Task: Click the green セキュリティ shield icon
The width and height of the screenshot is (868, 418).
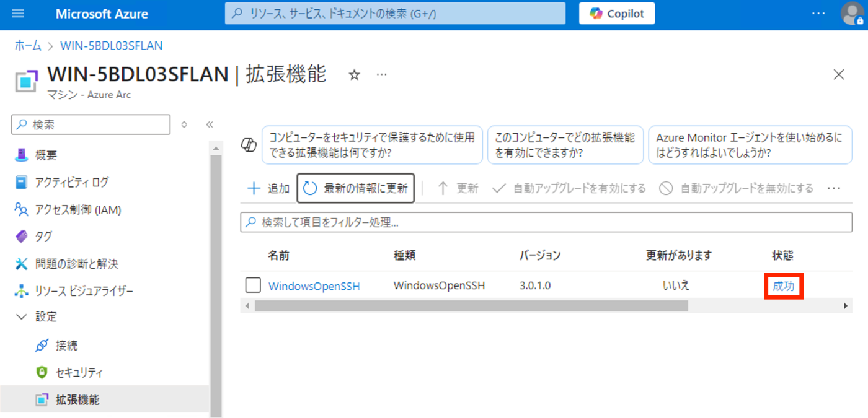Action: (x=42, y=373)
